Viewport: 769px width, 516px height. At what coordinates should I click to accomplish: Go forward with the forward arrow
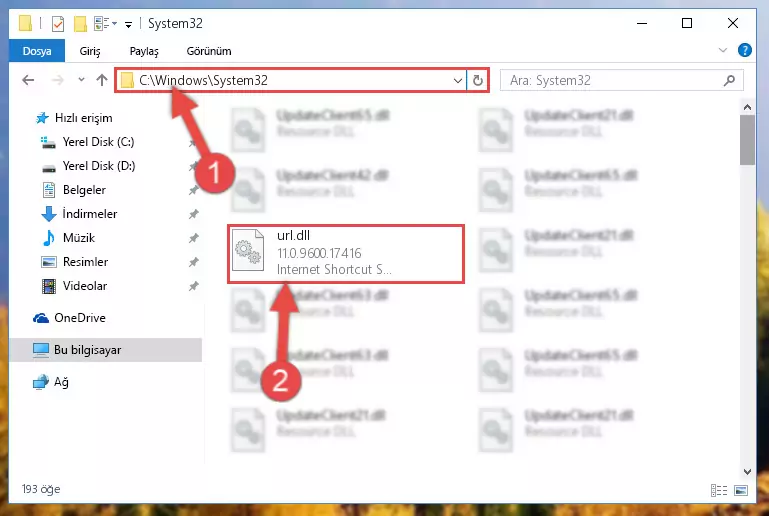(x=58, y=80)
